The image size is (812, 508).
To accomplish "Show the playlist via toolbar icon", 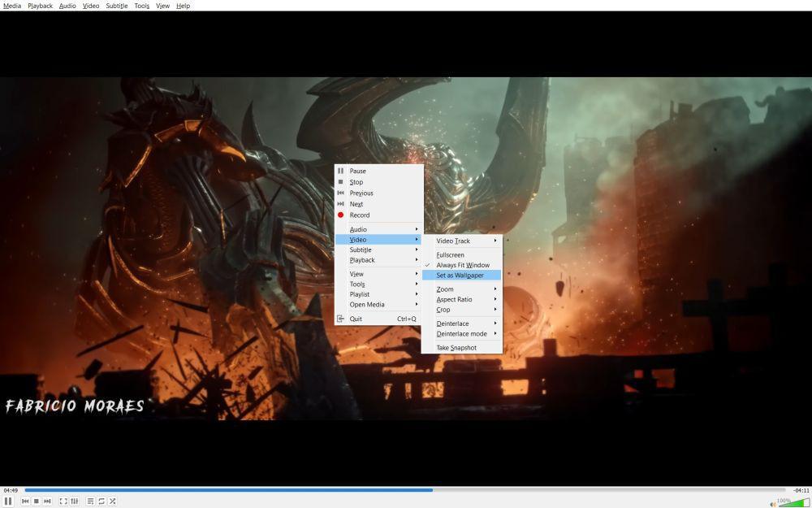I will [x=91, y=501].
